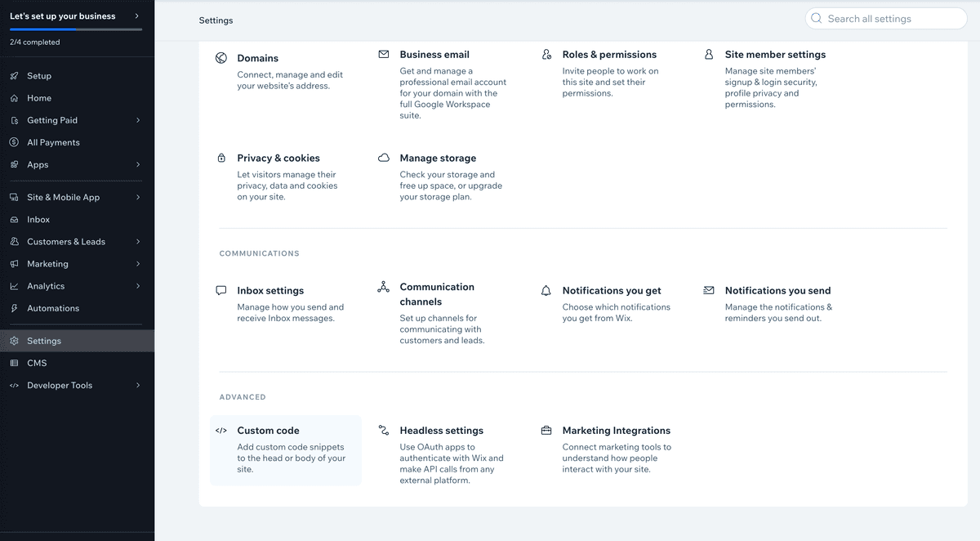Click the Privacy & cookies description text
Image resolution: width=980 pixels, height=541 pixels.
click(x=287, y=186)
